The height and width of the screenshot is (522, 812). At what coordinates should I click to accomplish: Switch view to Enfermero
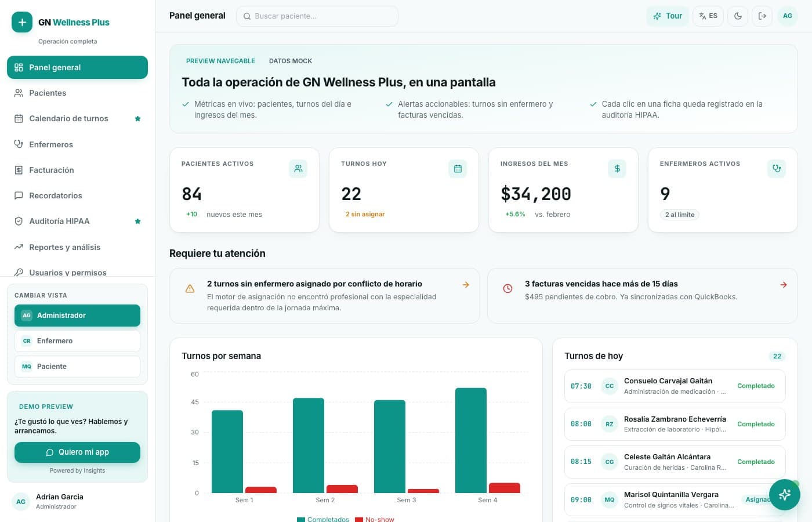point(77,341)
